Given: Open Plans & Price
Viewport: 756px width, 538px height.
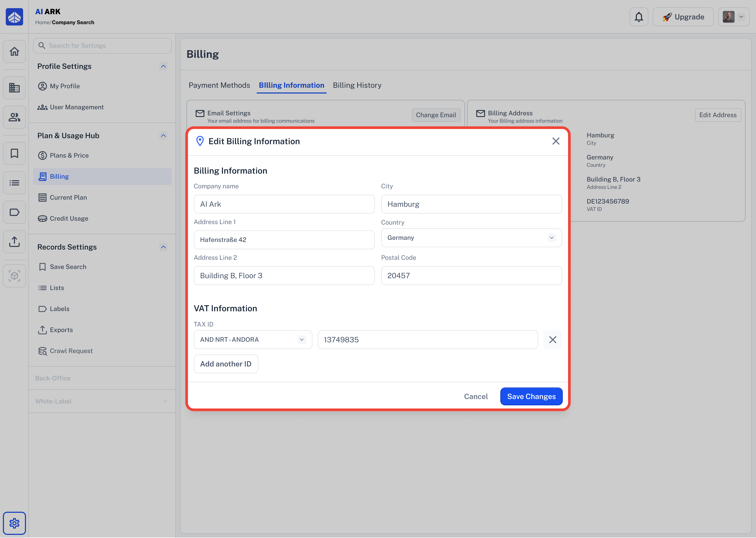Looking at the screenshot, I should 102,155.
